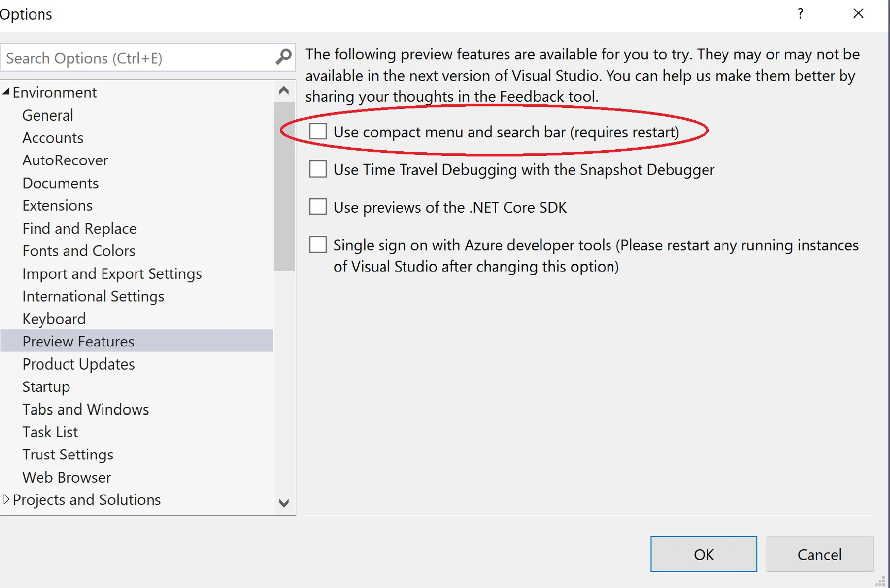Collapse the Environment tree node
The width and height of the screenshot is (890, 588).
tap(6, 92)
